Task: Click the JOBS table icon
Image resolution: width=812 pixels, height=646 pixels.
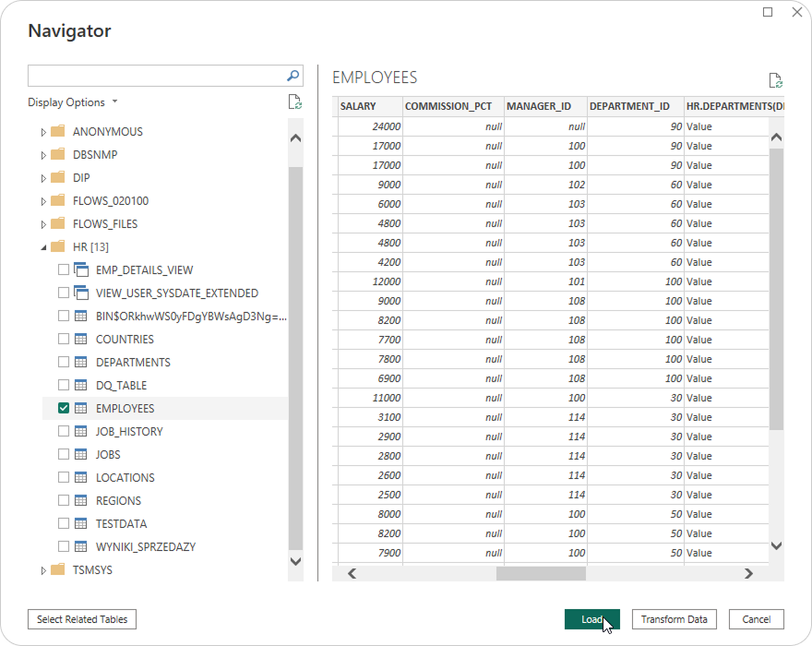Action: [81, 454]
